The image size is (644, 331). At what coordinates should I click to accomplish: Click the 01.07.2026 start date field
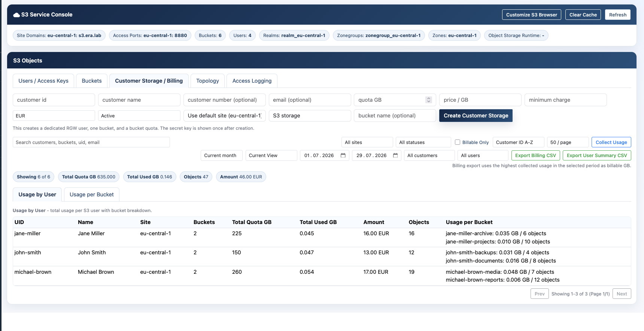(325, 156)
